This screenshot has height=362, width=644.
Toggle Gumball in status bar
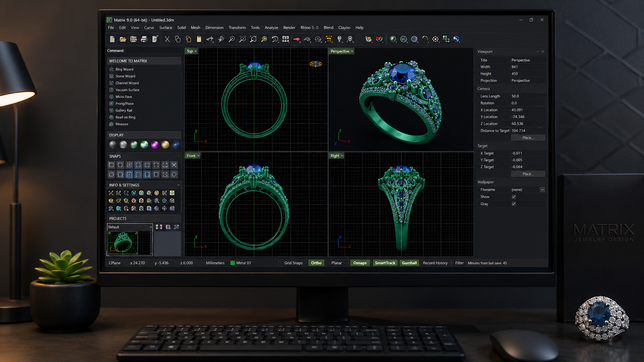[x=409, y=263]
